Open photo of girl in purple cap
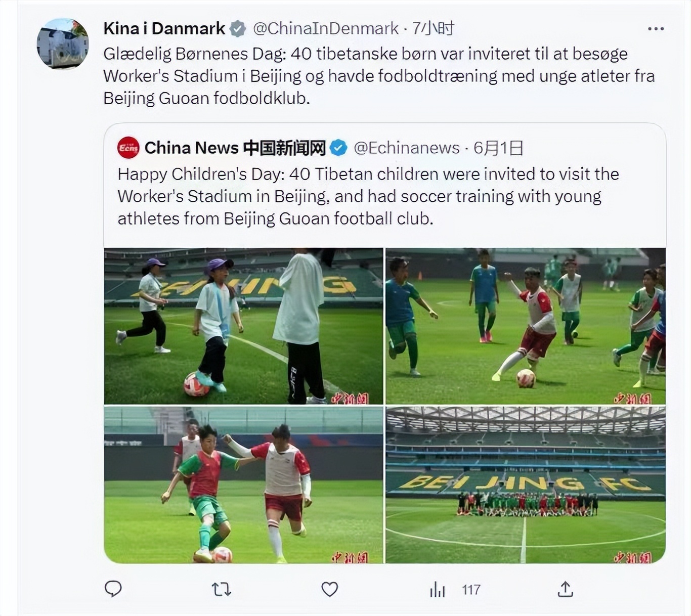 (243, 326)
